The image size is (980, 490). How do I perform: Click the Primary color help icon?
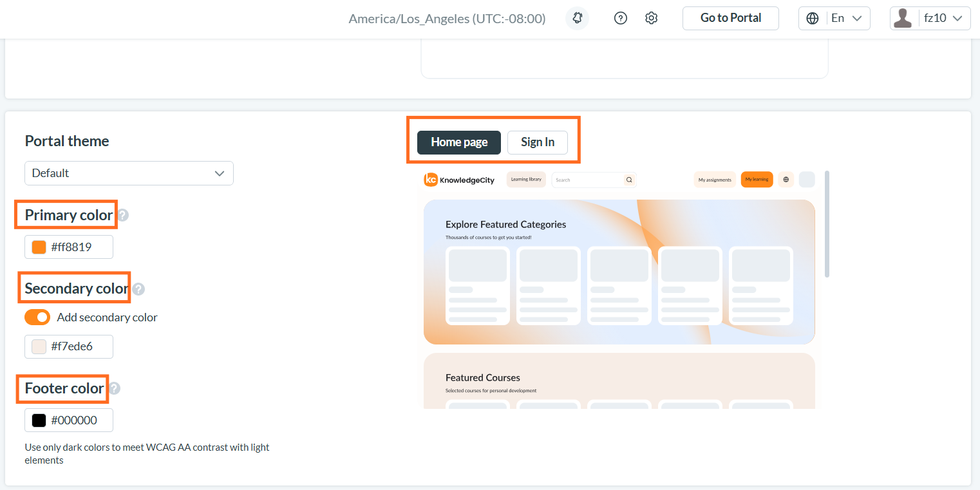(x=122, y=216)
